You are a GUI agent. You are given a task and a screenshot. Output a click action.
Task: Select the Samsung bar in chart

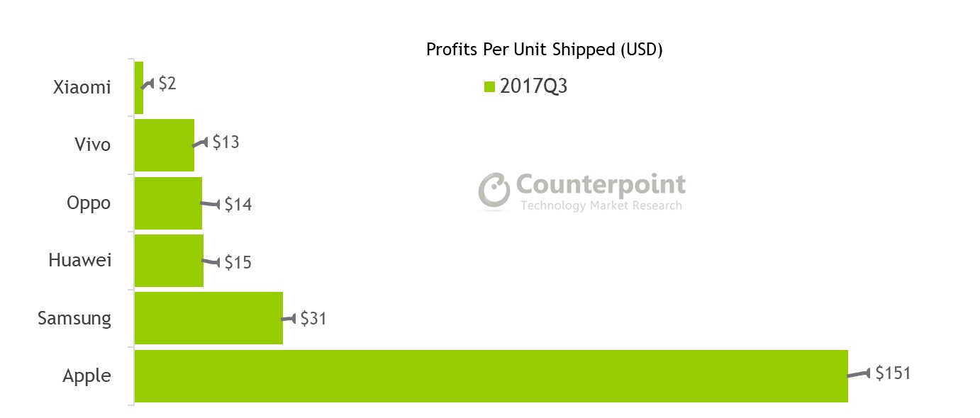tap(208, 318)
